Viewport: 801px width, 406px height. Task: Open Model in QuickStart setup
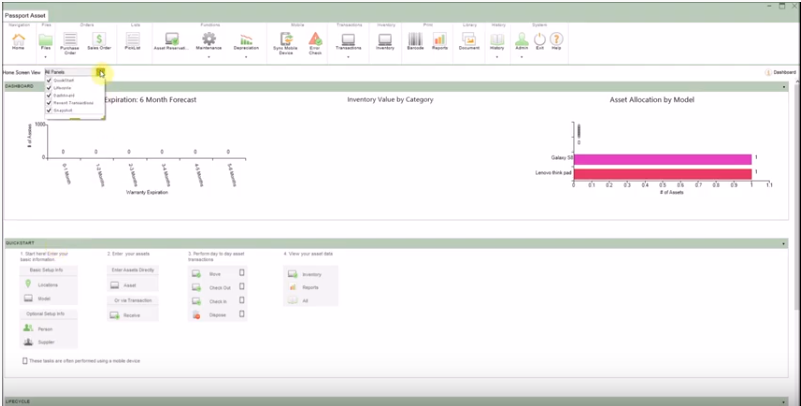(x=37, y=298)
